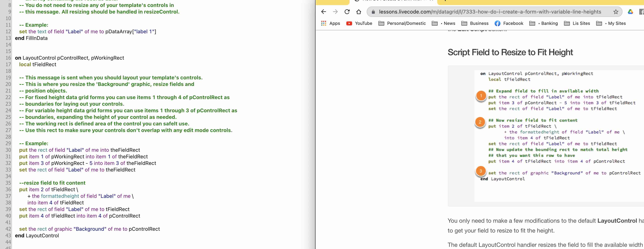The image size is (644, 249).
Task: Click the browser forward arrow
Action: pyautogui.click(x=335, y=12)
